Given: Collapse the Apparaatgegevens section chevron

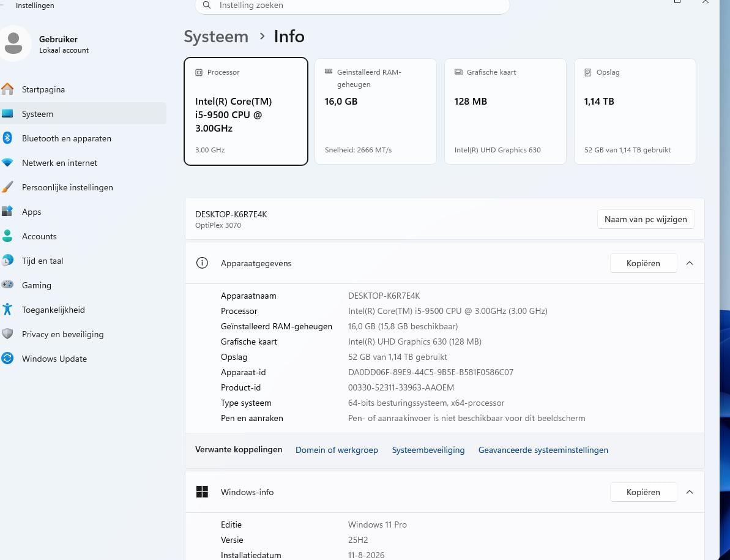Looking at the screenshot, I should pos(690,263).
